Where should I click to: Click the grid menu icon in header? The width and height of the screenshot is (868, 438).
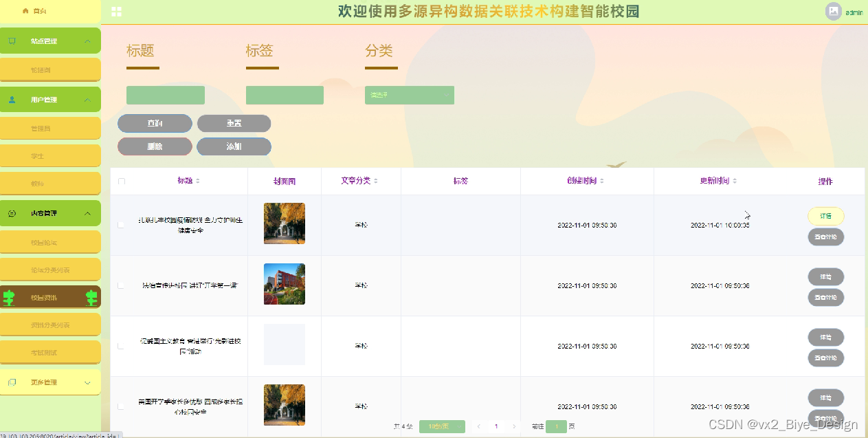click(x=116, y=12)
